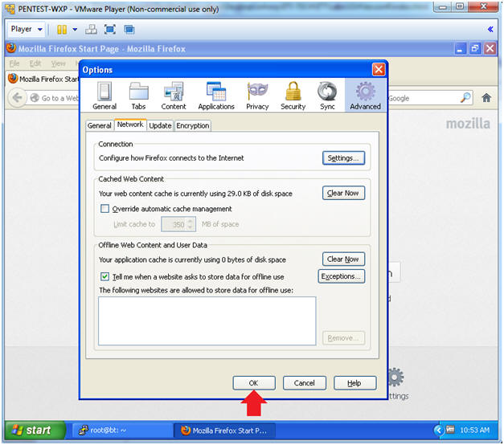The width and height of the screenshot is (504, 445).
Task: Clear Now for offline web content
Action: coord(343,259)
